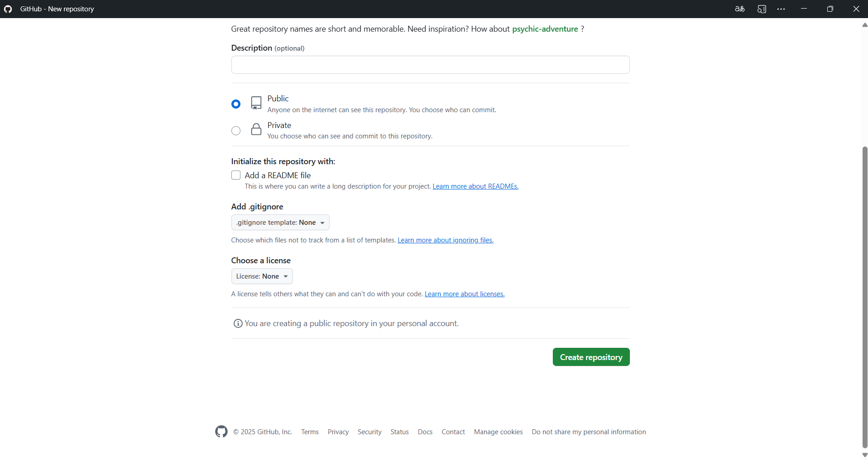Click the info icon beside personal account notice
Screen dimensions: 868x460
(x=238, y=323)
